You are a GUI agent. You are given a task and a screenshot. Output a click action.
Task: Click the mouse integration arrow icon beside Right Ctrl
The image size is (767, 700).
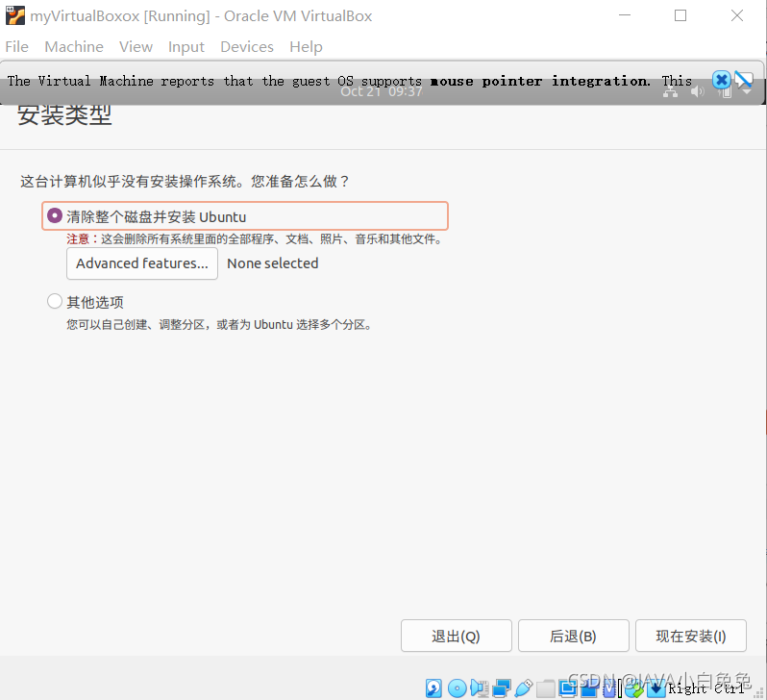tap(656, 688)
